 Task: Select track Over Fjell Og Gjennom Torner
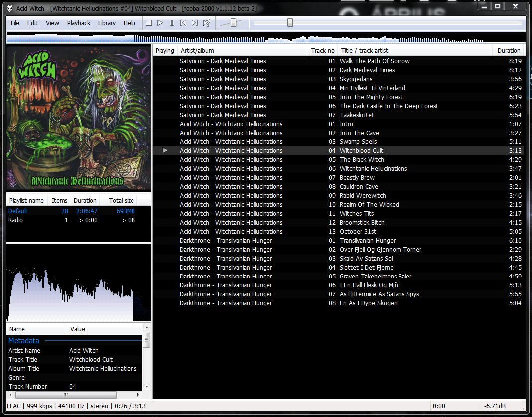coord(338,250)
